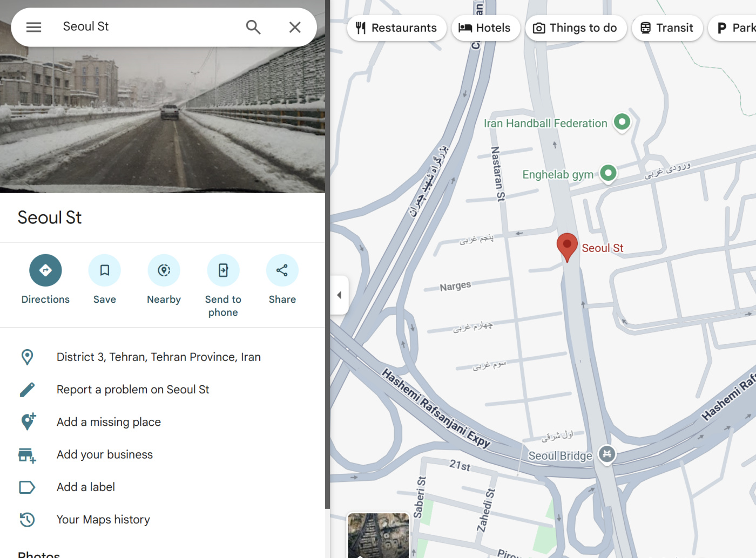Open Your Maps history
The height and width of the screenshot is (558, 756).
103,520
